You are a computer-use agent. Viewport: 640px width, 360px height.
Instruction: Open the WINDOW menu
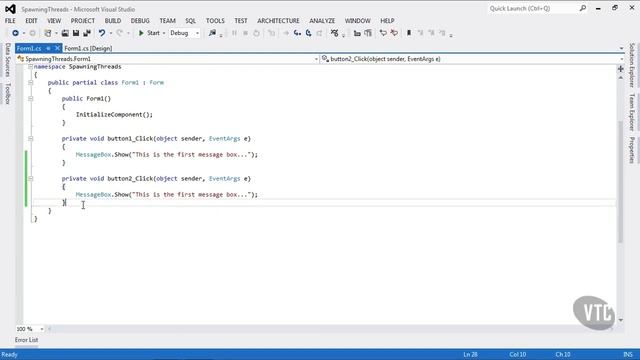click(358, 20)
